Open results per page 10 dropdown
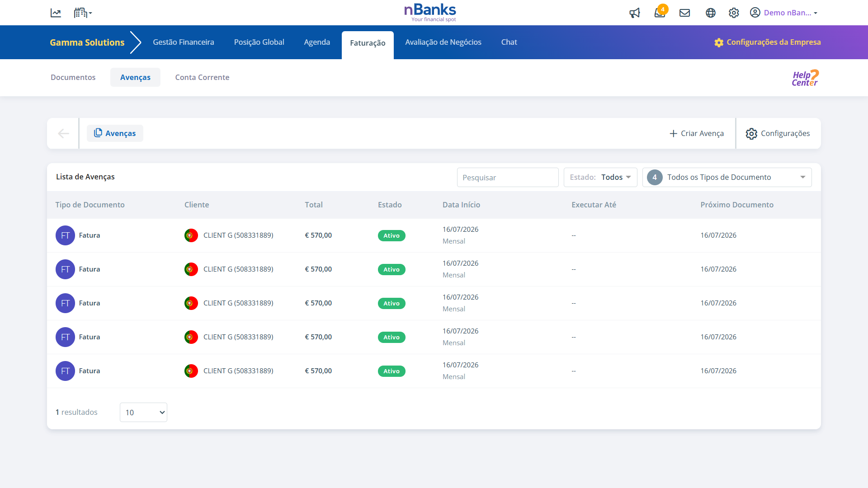Viewport: 868px width, 488px height. (x=143, y=412)
